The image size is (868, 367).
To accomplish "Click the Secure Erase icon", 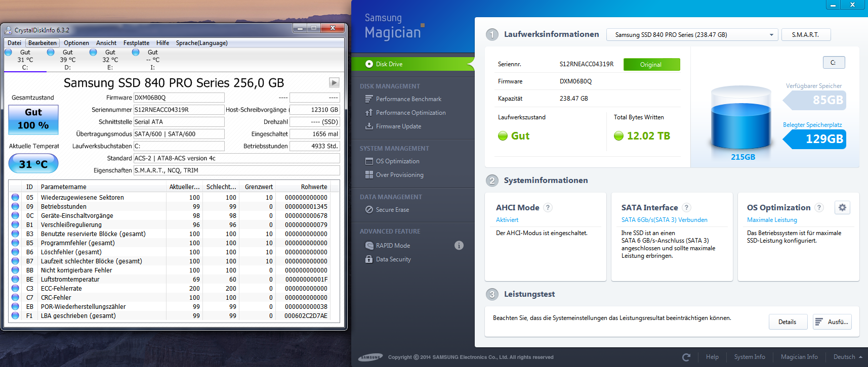I will click(369, 210).
